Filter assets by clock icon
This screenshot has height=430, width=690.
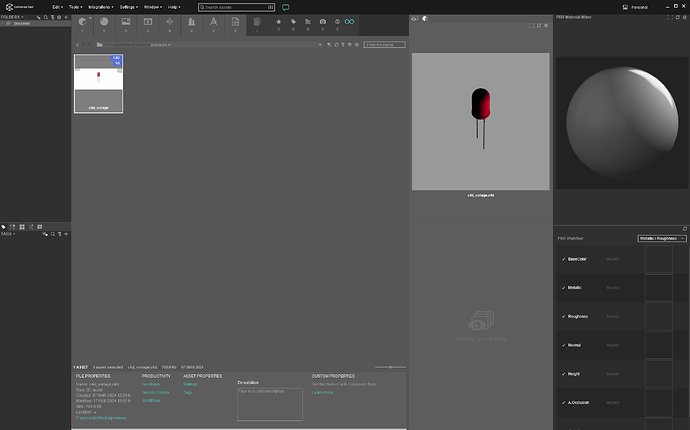tap(338, 22)
